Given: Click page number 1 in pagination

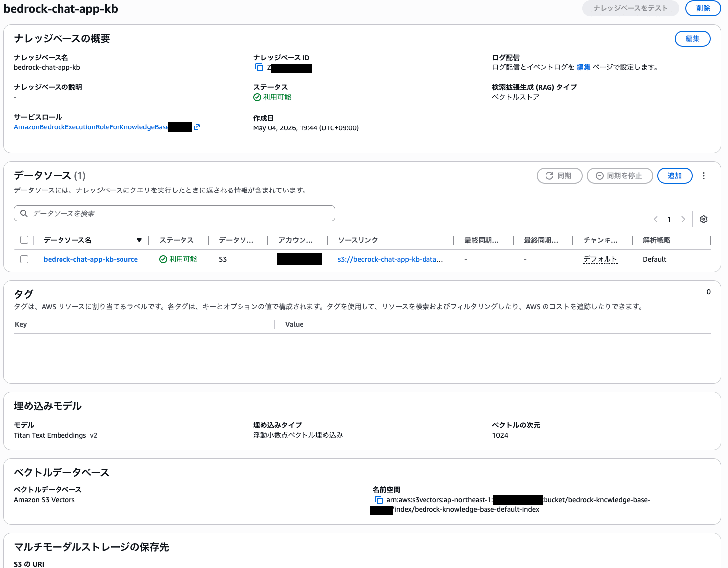Looking at the screenshot, I should 669,219.
